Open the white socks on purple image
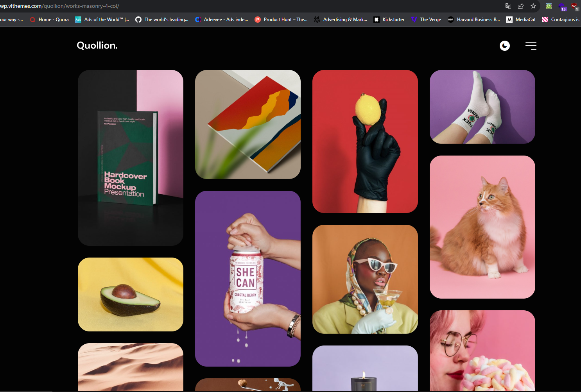Image resolution: width=581 pixels, height=392 pixels. pyautogui.click(x=482, y=107)
